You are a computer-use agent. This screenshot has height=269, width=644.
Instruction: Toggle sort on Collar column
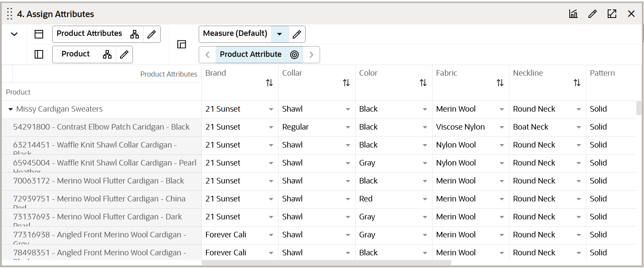[x=346, y=83]
